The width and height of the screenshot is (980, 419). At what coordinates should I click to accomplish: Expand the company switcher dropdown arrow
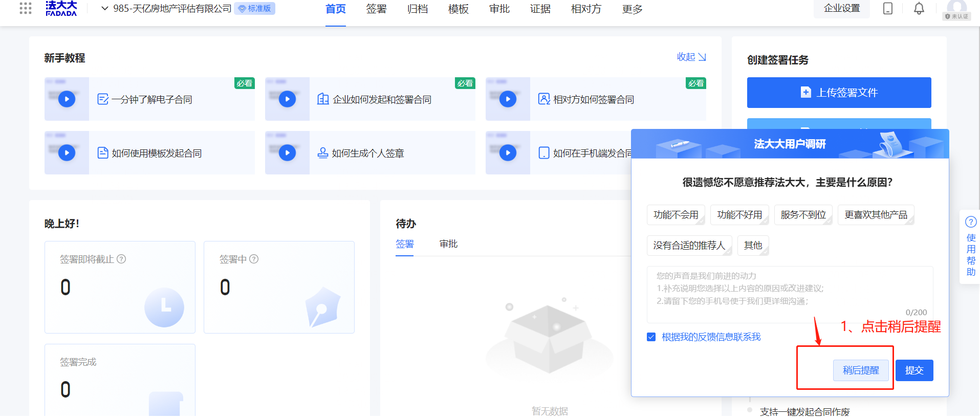pyautogui.click(x=104, y=8)
